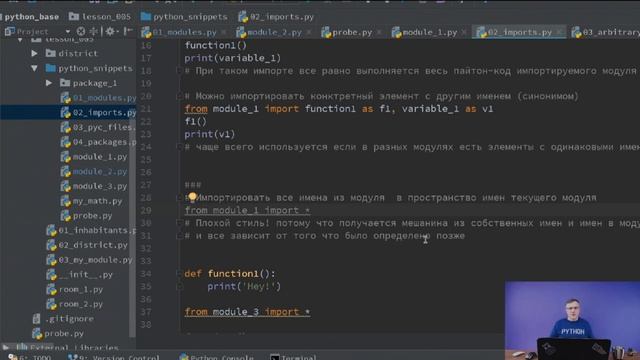Fold the comment block at line 30
This screenshot has height=360, width=640.
[179, 223]
